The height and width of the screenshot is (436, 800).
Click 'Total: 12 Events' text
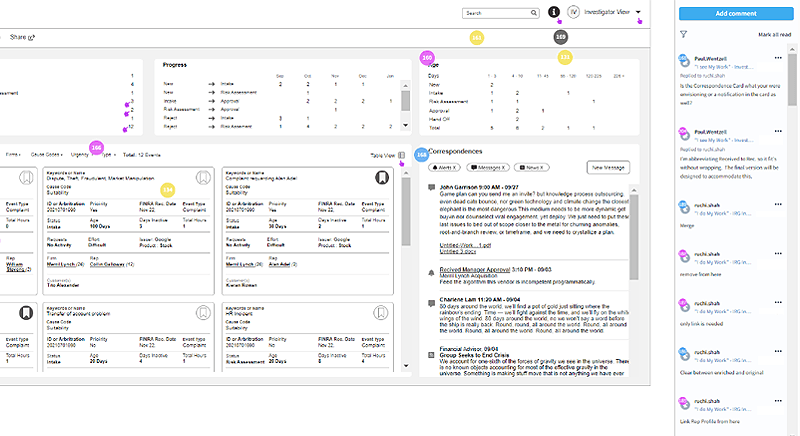point(142,155)
